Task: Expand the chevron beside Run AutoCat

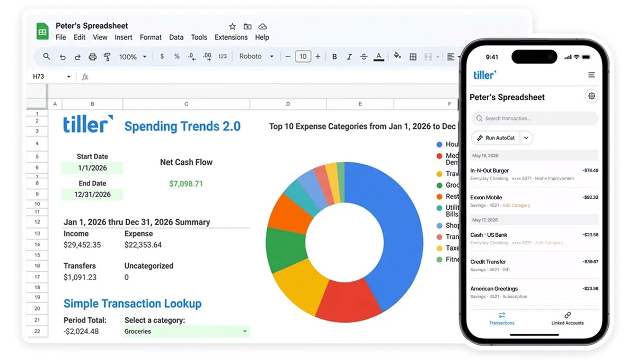Action: pos(526,138)
